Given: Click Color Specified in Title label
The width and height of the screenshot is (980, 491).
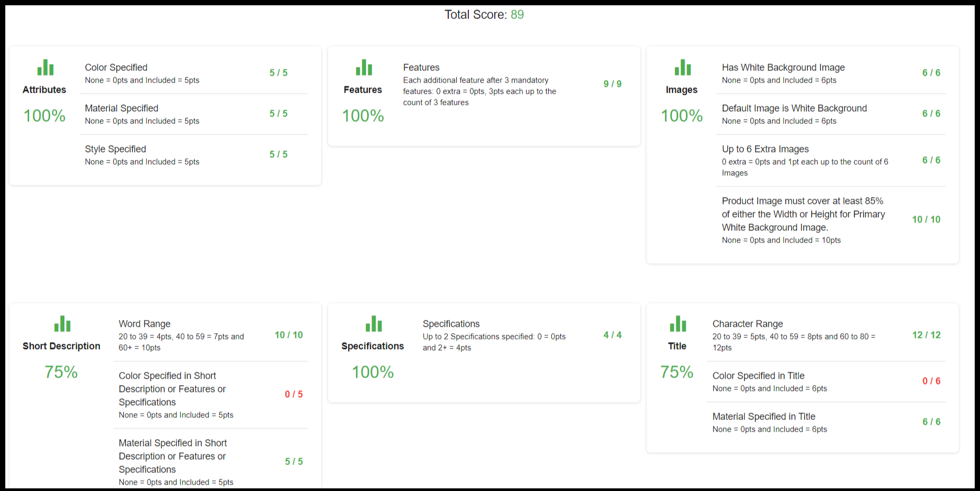Looking at the screenshot, I should 758,376.
